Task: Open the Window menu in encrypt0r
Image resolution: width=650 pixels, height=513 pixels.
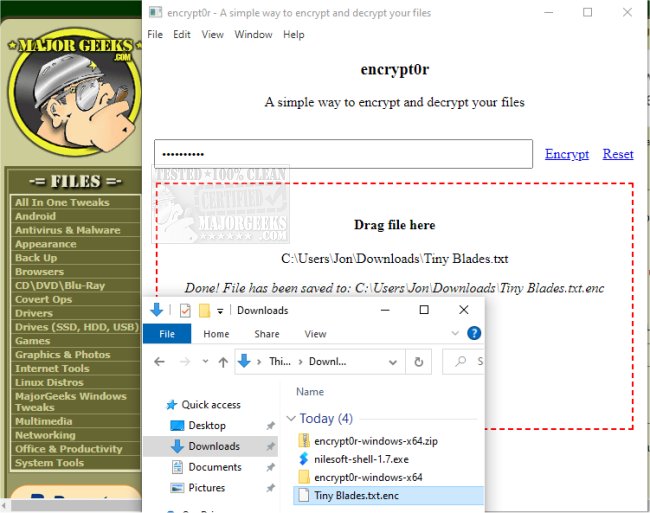Action: [x=253, y=34]
